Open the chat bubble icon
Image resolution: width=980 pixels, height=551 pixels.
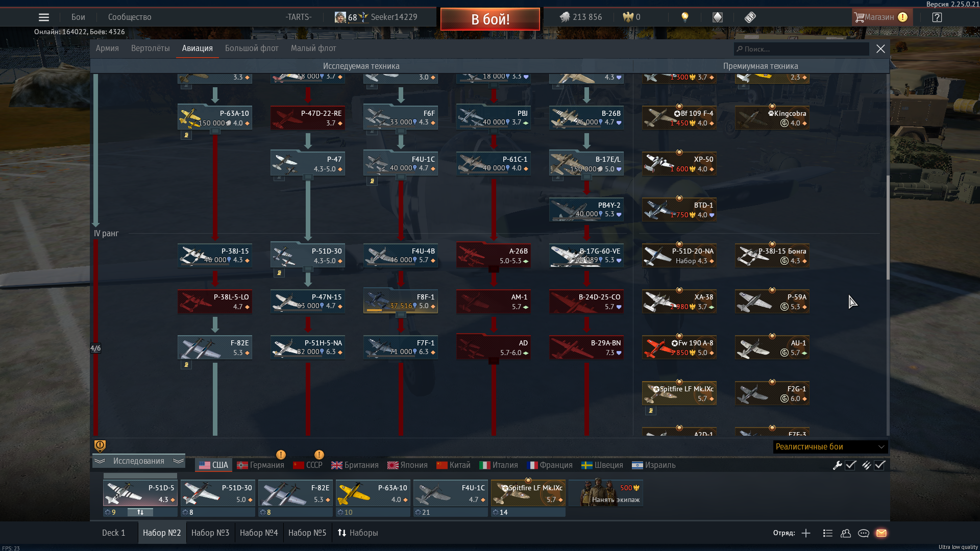tap(864, 533)
